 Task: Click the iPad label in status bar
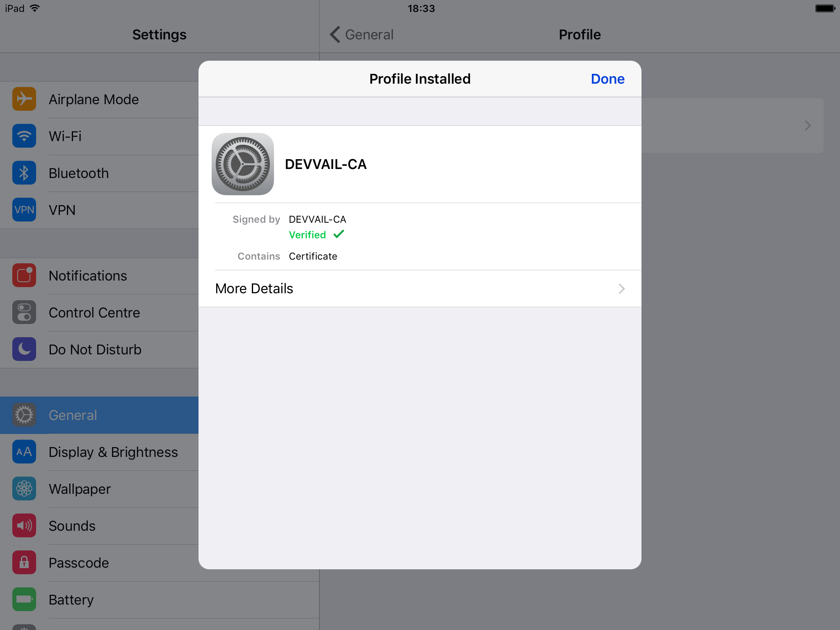pyautogui.click(x=15, y=8)
